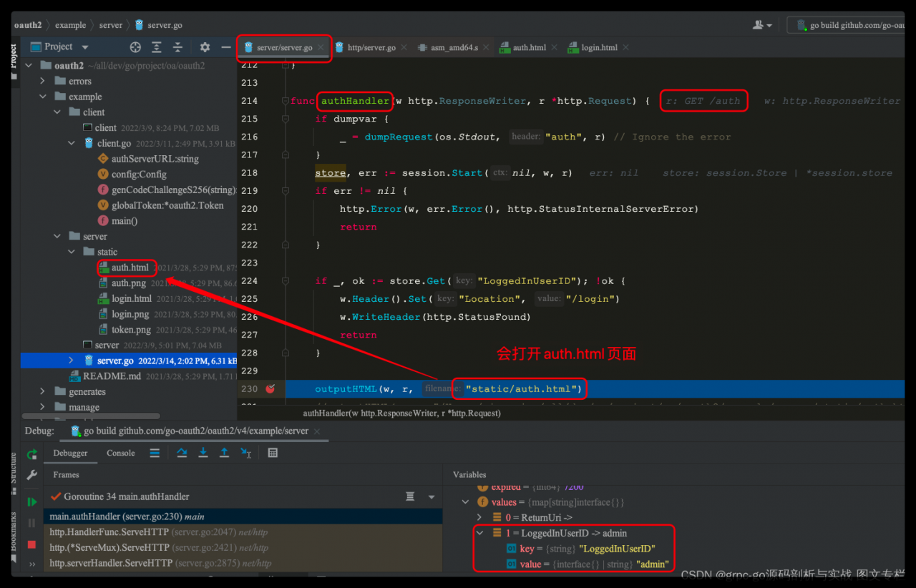Collapse all nodes in the Project panel
This screenshot has width=916, height=588.
(x=177, y=47)
